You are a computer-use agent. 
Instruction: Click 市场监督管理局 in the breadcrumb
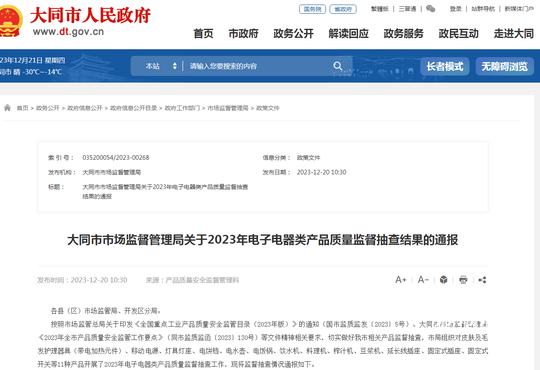[228, 108]
